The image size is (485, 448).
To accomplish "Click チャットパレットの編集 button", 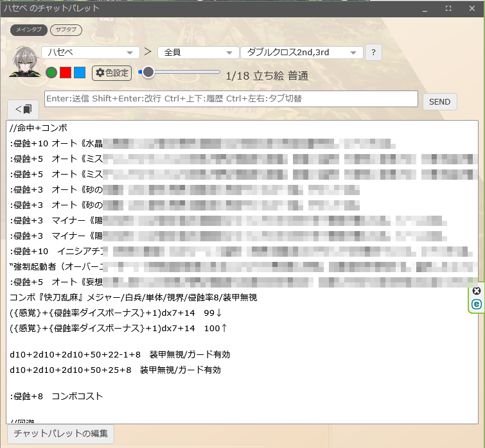I will click(x=61, y=433).
